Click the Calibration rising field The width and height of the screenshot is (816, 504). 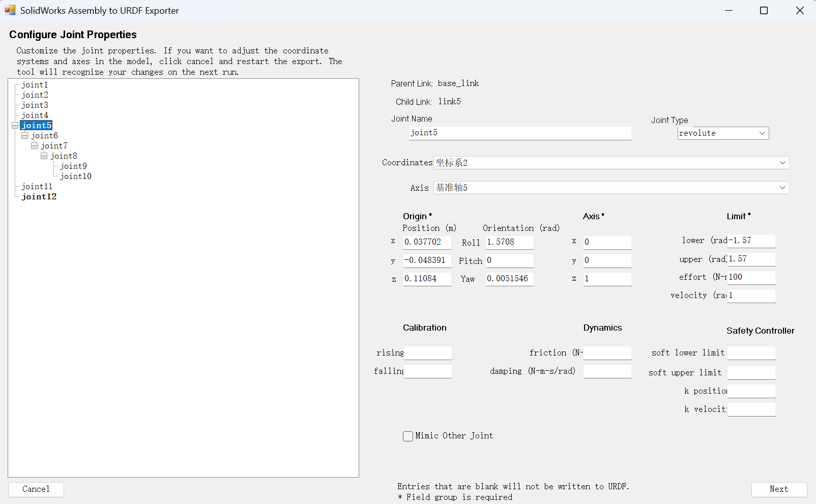pyautogui.click(x=427, y=353)
